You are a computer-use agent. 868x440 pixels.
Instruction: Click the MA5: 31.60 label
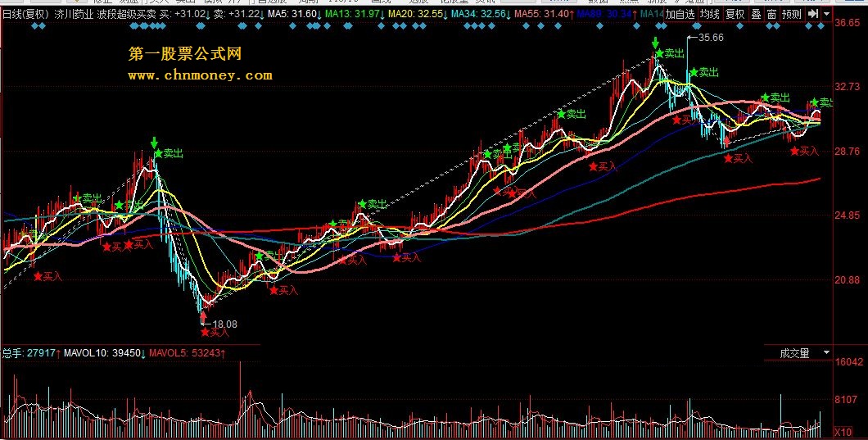pyautogui.click(x=294, y=14)
